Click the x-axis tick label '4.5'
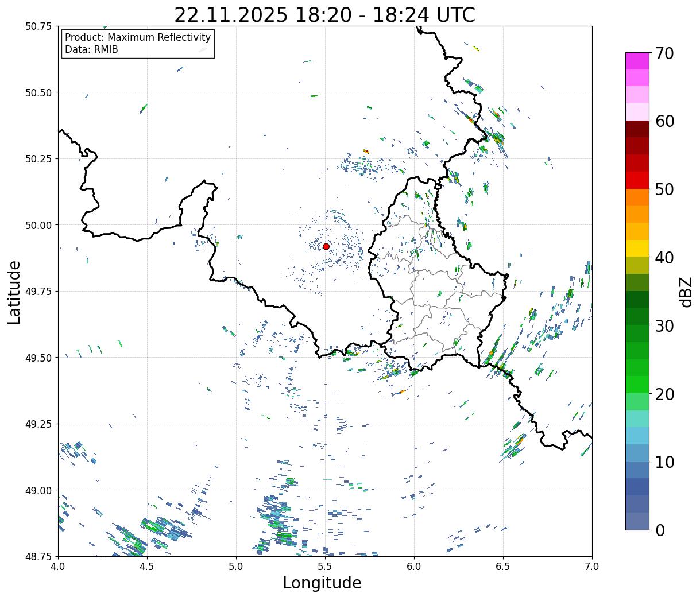The image size is (700, 597). click(x=147, y=567)
